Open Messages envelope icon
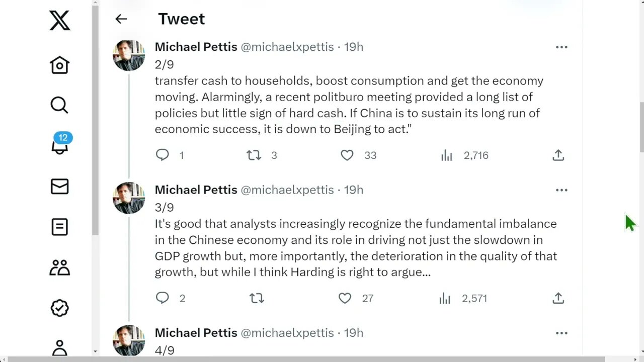The image size is (644, 362). coord(59,187)
